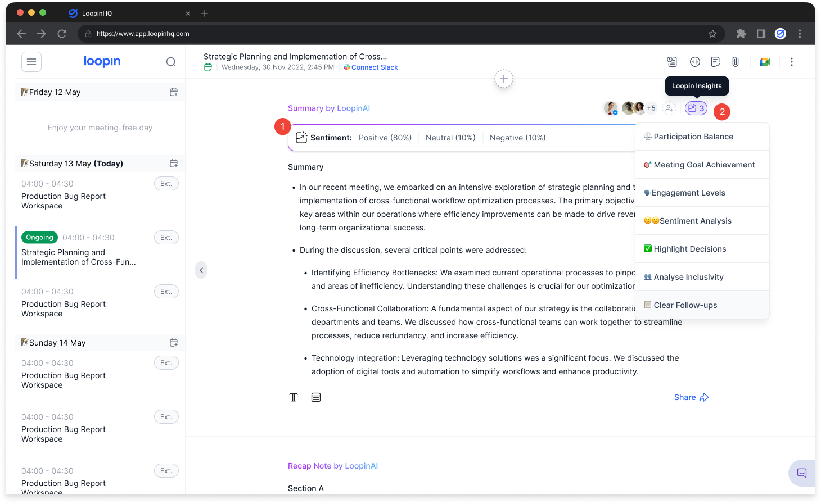Select Analyse Inclusivity insight
The image size is (821, 504).
click(702, 277)
